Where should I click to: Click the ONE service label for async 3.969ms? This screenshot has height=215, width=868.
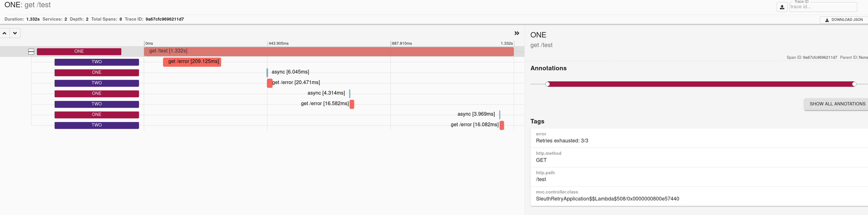(97, 115)
